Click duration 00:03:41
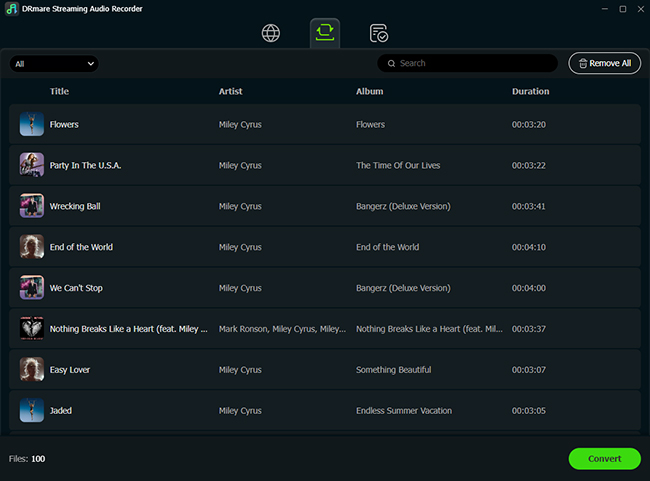650x481 pixels. click(529, 206)
